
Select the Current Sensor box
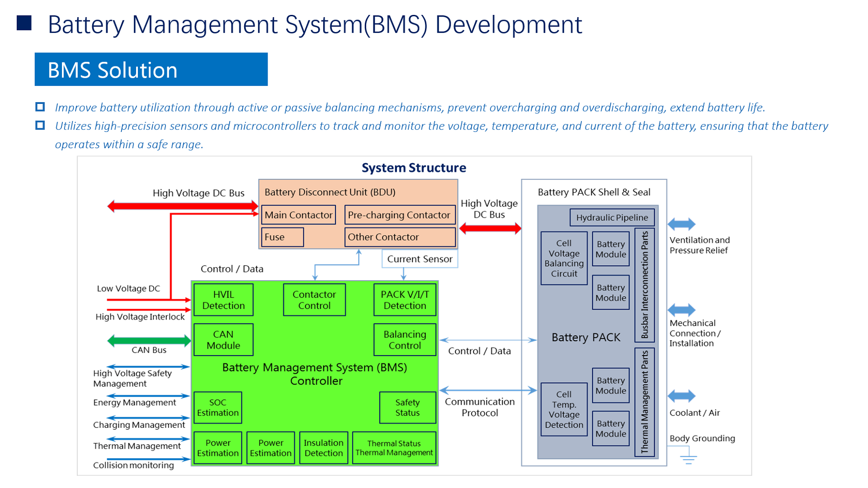click(x=420, y=259)
